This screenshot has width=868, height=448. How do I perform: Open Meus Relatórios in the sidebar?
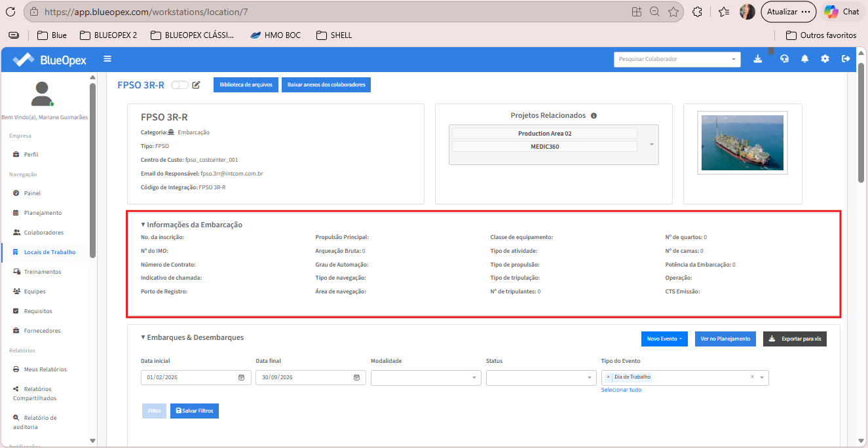(x=45, y=369)
